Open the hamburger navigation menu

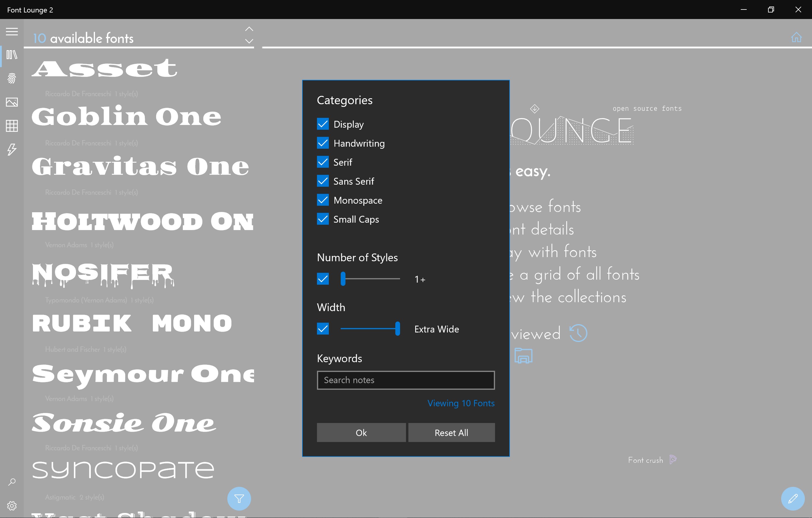coord(12,31)
